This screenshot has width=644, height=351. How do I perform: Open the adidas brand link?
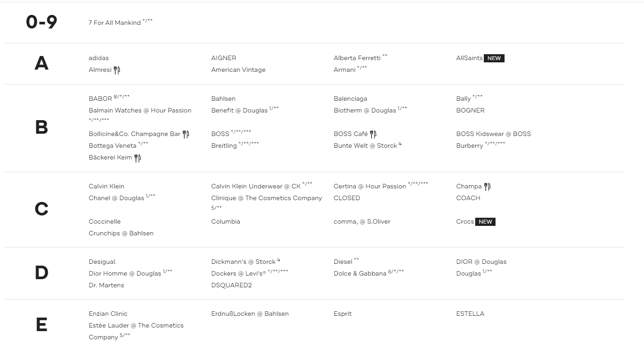(99, 58)
